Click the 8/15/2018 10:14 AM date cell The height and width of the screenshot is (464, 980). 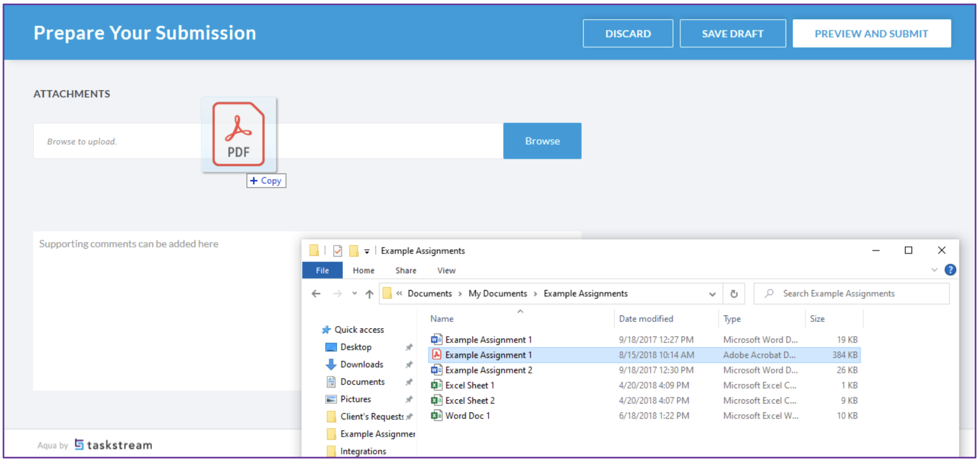click(x=657, y=355)
